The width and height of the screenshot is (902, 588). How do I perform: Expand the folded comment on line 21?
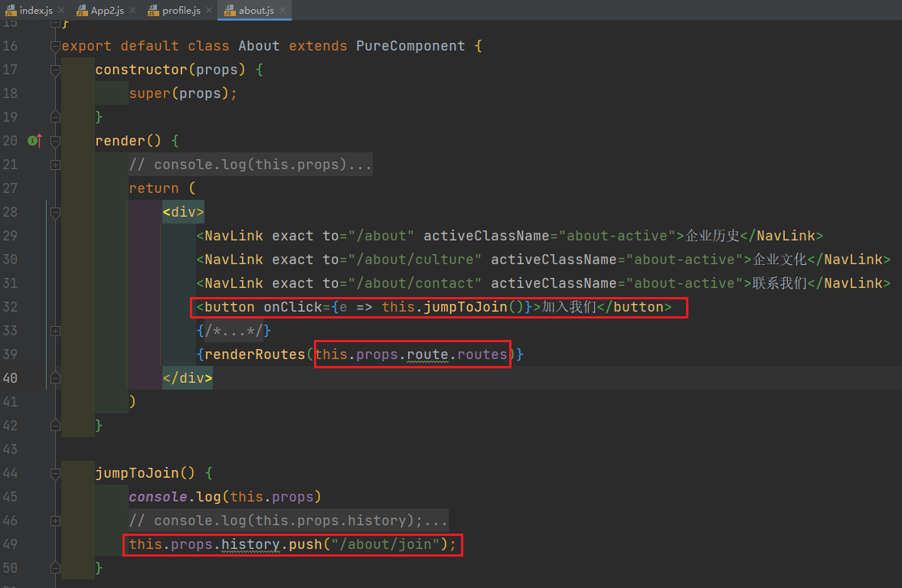[x=55, y=165]
